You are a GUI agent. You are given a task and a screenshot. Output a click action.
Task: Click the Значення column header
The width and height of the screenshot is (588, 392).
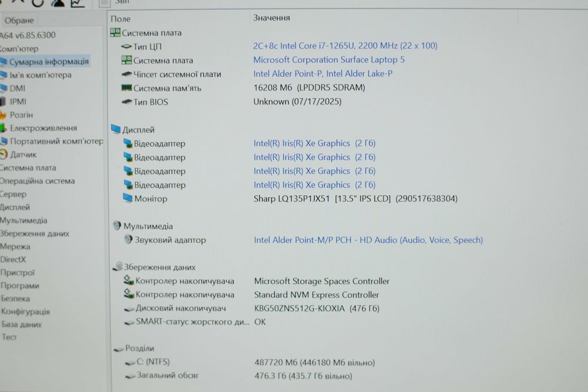(x=272, y=18)
